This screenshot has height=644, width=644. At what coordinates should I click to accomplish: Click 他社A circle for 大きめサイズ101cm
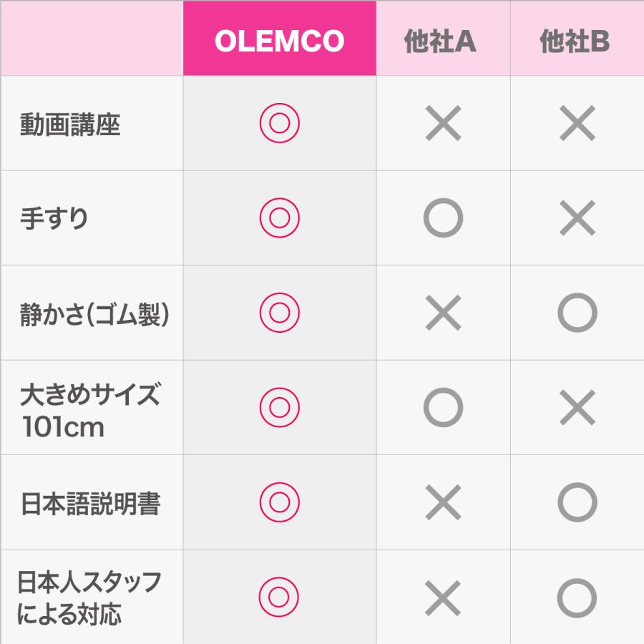443,408
